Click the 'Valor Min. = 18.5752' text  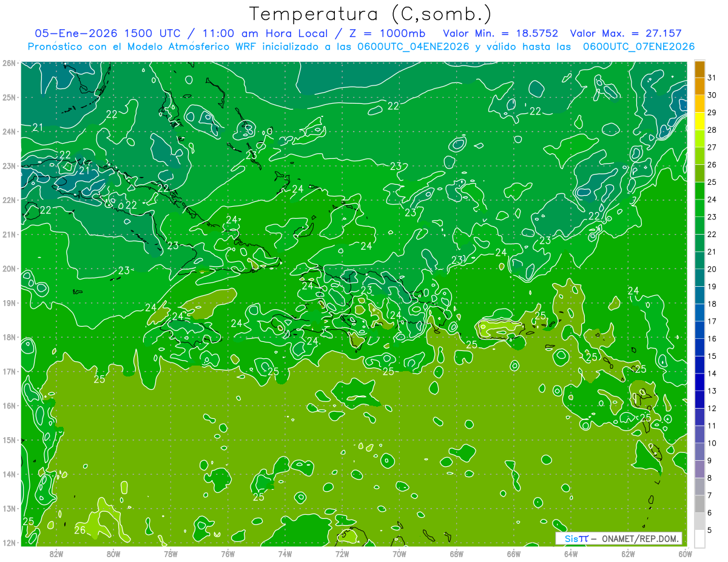500,33
